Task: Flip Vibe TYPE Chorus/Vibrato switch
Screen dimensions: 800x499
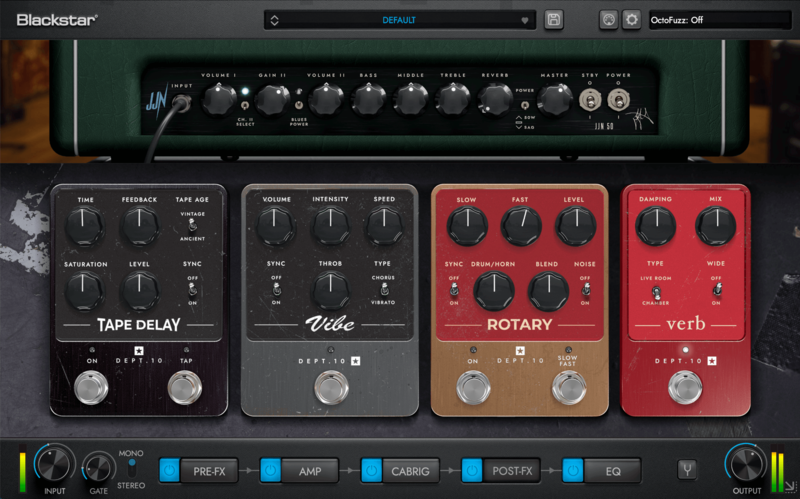Action: 384,290
